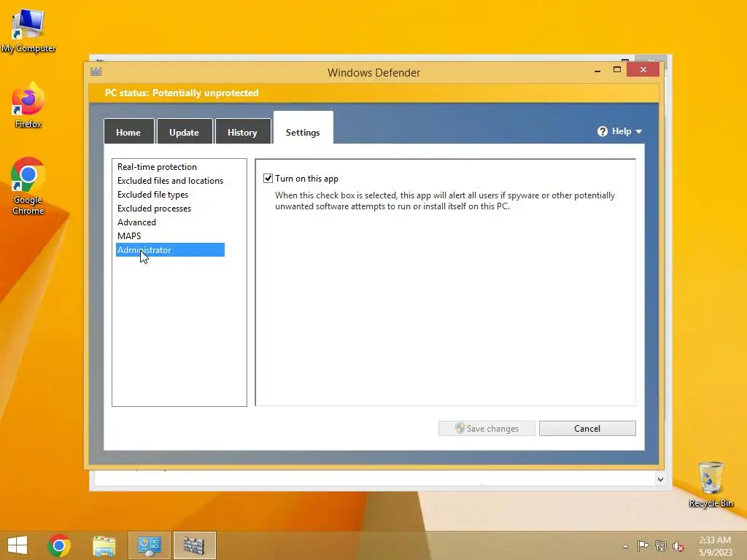Open the Recycle Bin icon
Screen dimensions: 747x560
[x=711, y=484]
